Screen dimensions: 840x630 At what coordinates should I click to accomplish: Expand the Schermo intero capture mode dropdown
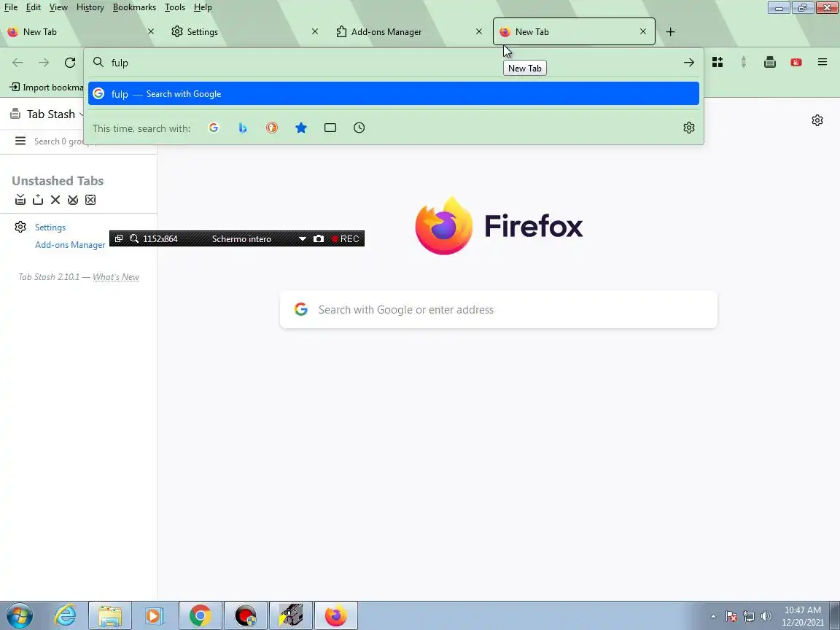[302, 239]
